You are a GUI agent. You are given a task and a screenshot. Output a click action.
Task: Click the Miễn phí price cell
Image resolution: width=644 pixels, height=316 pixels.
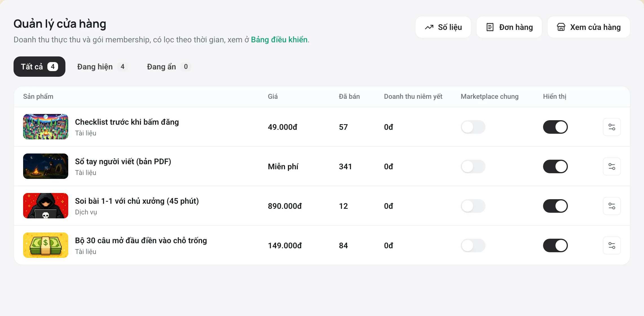click(283, 166)
